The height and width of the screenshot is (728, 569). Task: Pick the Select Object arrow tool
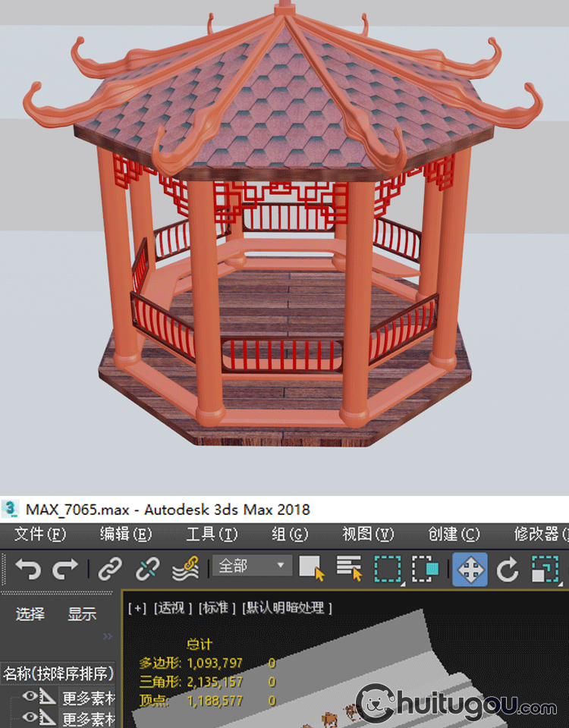[312, 568]
